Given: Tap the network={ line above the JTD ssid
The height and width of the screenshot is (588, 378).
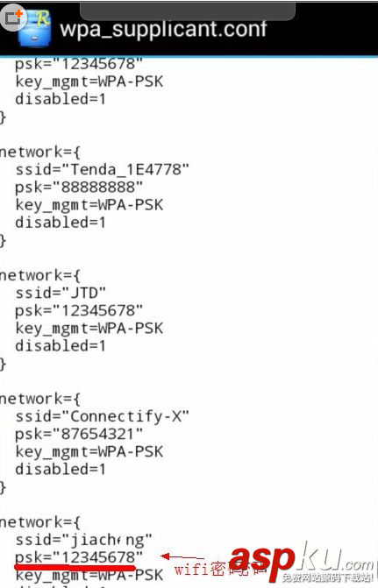Looking at the screenshot, I should (39, 276).
